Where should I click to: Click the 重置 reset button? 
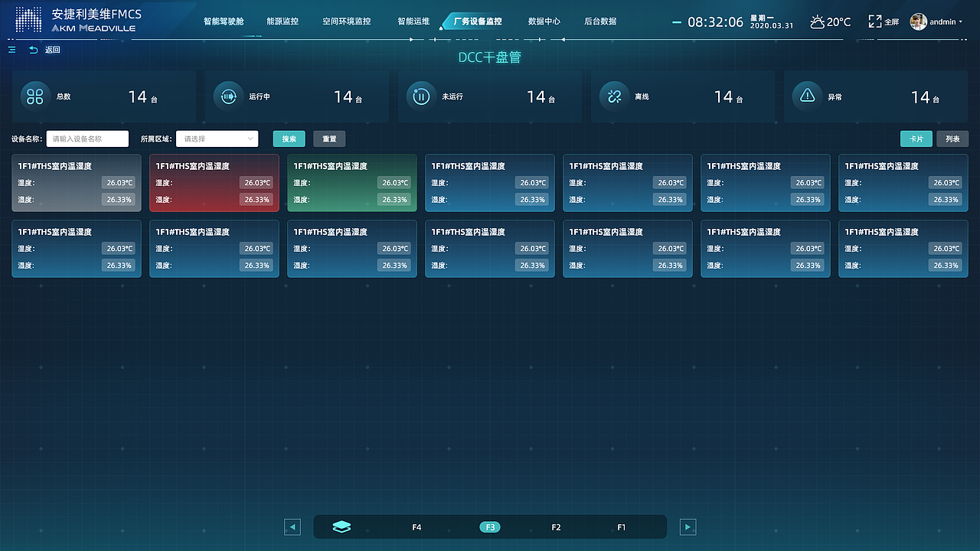pyautogui.click(x=329, y=139)
